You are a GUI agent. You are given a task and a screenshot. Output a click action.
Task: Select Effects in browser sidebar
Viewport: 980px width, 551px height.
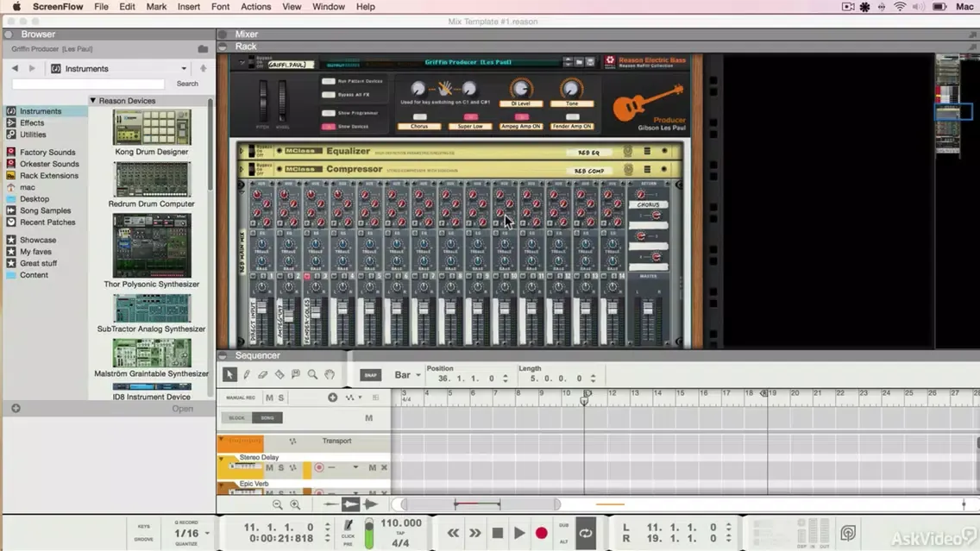pos(32,123)
